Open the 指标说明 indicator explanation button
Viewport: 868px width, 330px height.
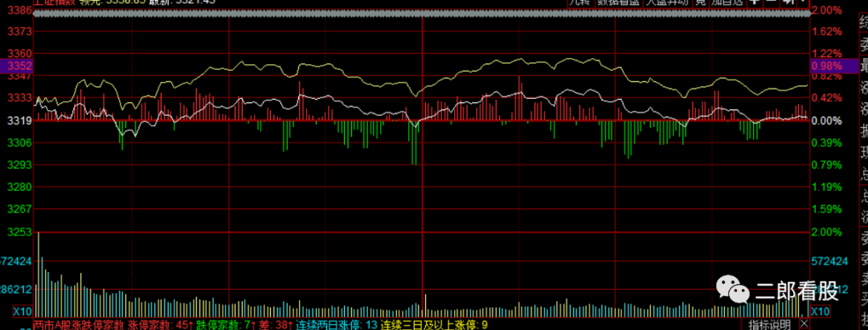click(769, 324)
